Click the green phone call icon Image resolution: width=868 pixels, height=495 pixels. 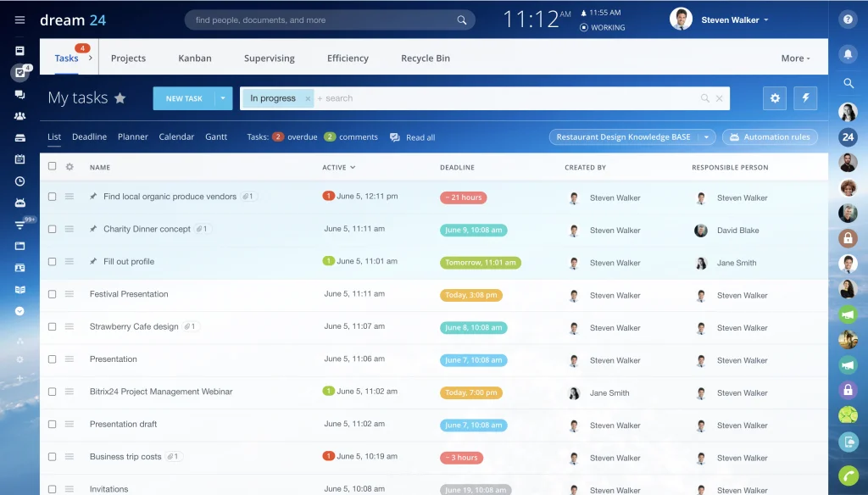click(x=848, y=475)
